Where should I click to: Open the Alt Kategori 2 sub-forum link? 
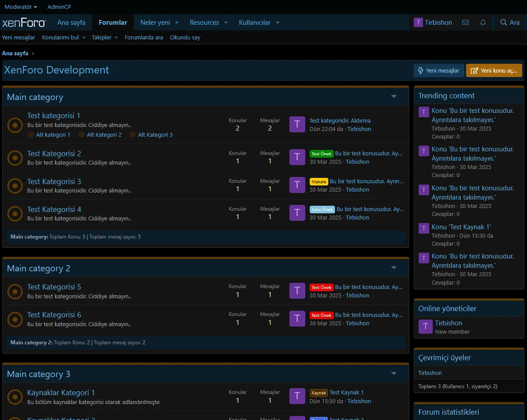[x=104, y=135]
